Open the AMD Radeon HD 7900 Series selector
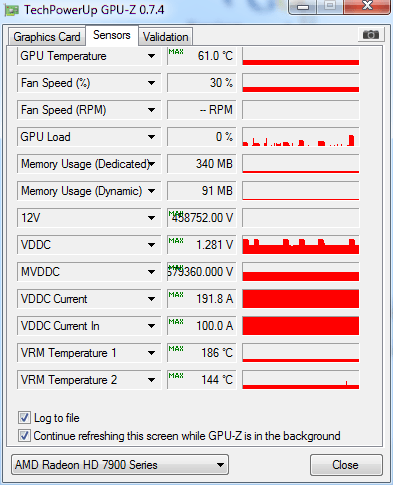 coord(120,465)
